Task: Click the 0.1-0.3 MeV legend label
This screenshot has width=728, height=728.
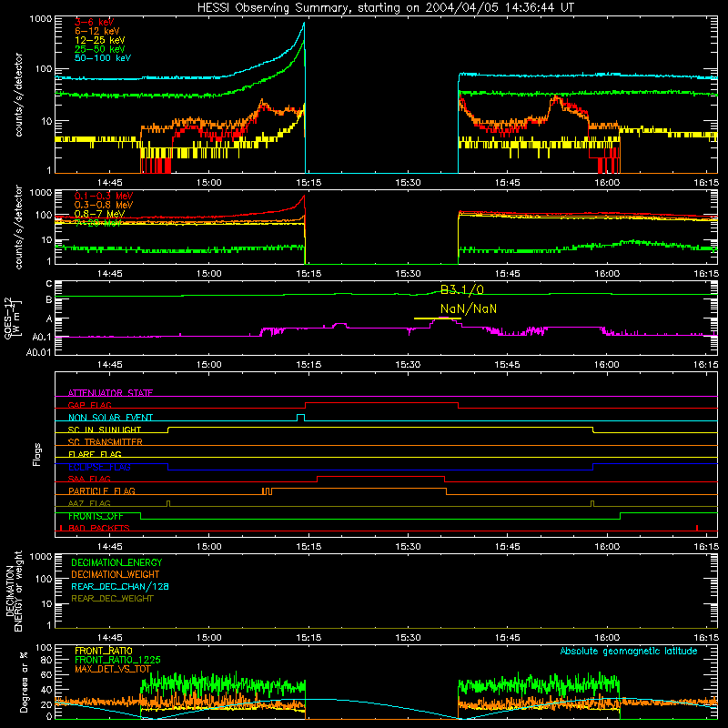Action: [104, 196]
